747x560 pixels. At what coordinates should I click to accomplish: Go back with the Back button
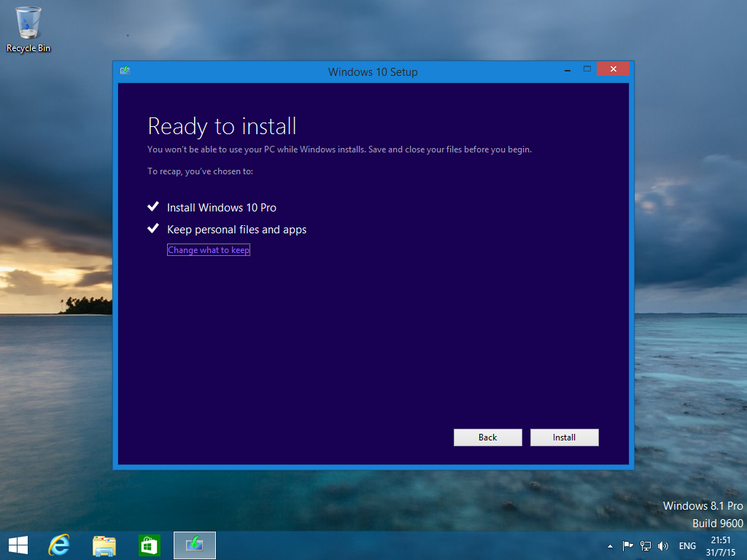487,437
